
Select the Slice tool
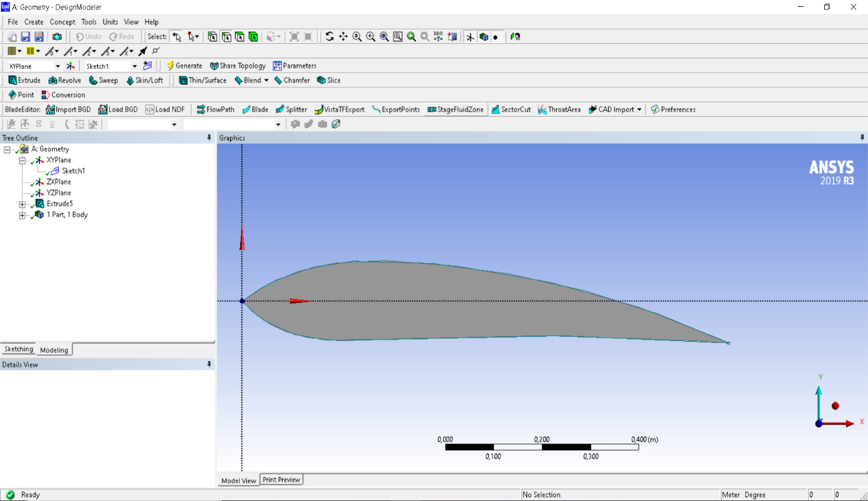click(329, 80)
